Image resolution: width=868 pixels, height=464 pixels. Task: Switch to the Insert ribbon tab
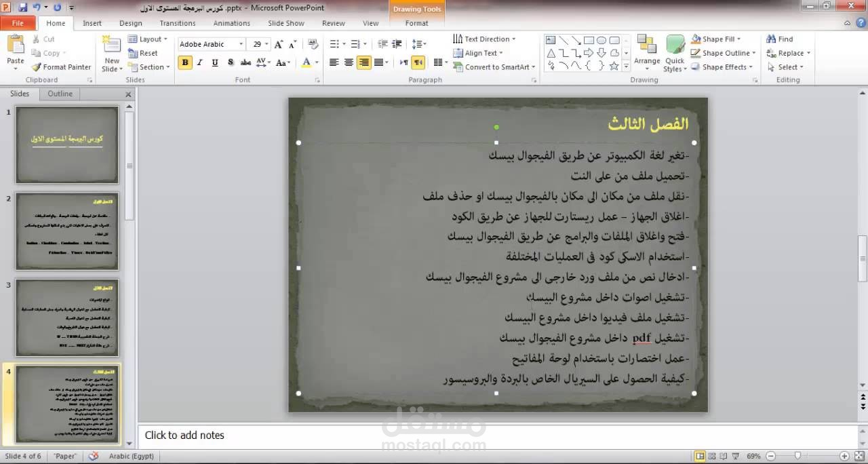[x=92, y=22]
